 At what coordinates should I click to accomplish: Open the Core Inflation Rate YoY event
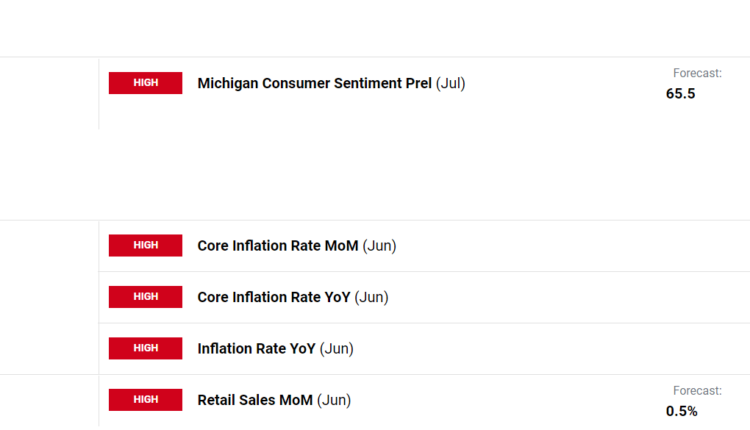click(274, 297)
